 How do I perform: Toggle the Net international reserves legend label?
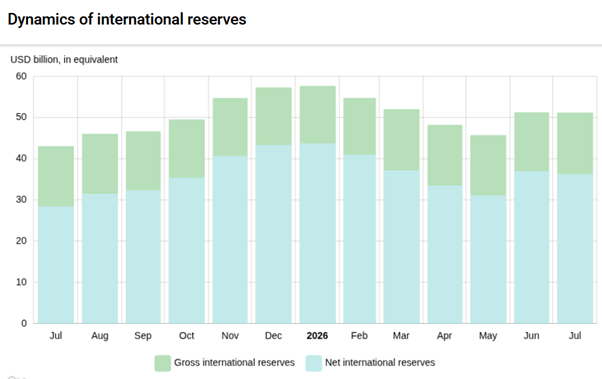pos(380,362)
